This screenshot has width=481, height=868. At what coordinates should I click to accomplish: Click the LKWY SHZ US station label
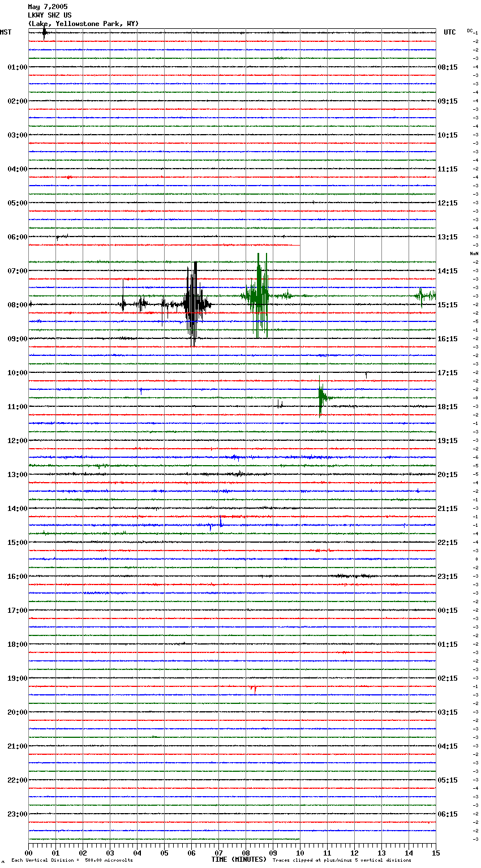pos(50,15)
